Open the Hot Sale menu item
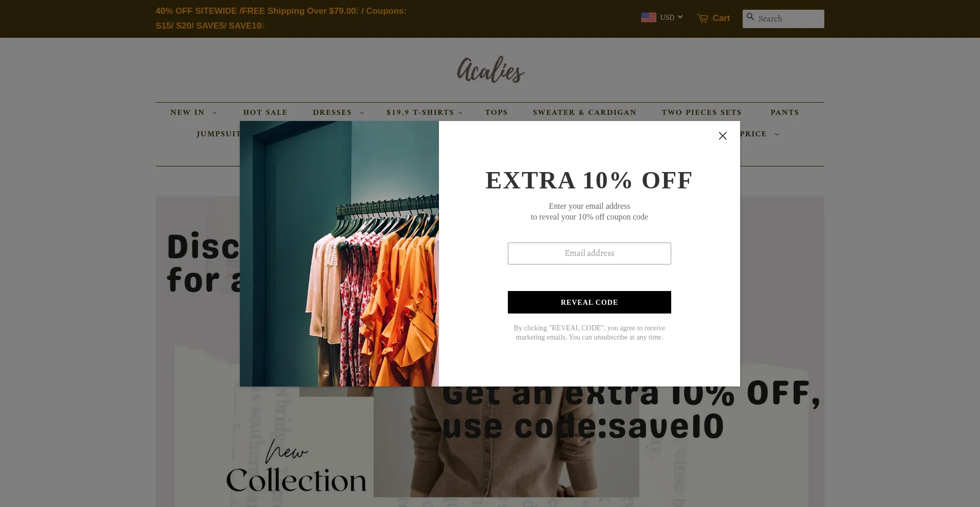Viewport: 980px width, 507px height. (265, 112)
